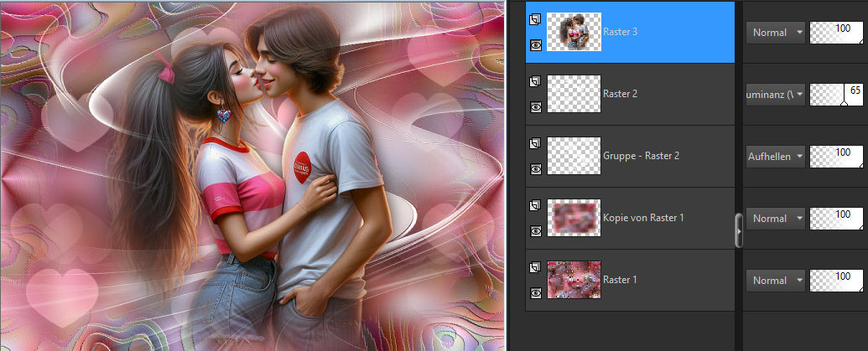
Task: Click the layer type icon of Raster 2
Action: [535, 81]
